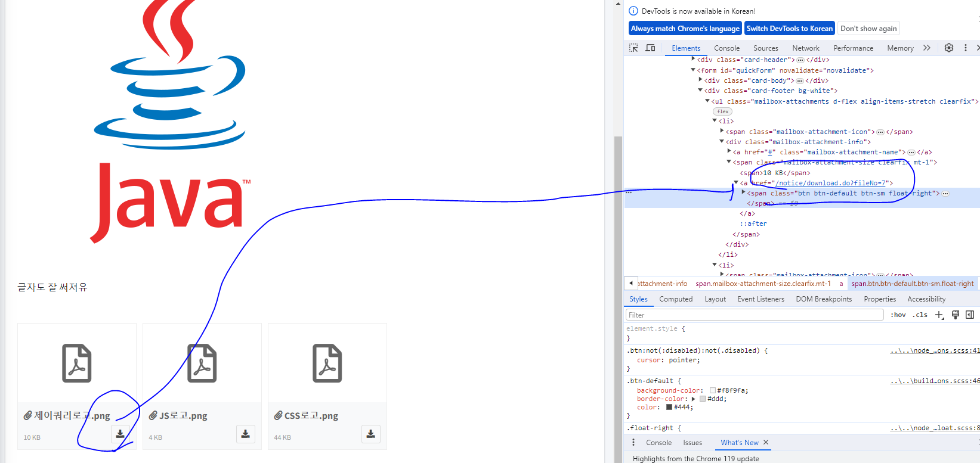Expand border-color shorthand triangle
980x463 pixels.
(x=694, y=399)
